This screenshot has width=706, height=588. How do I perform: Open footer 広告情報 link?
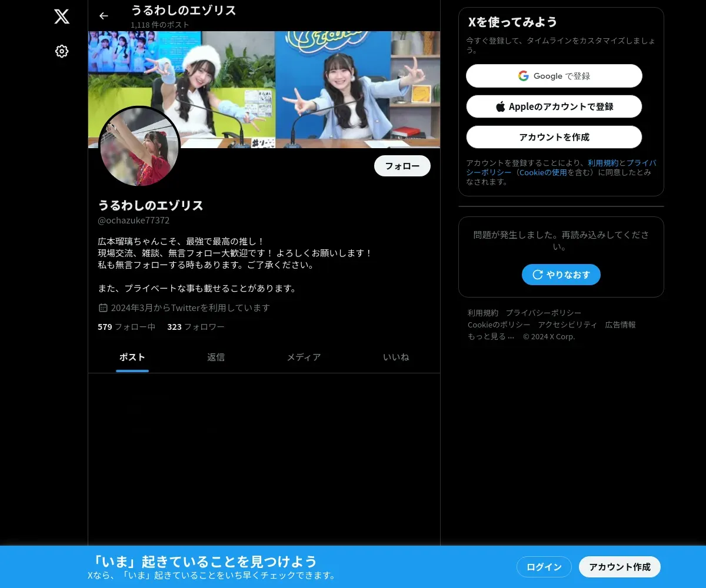pos(621,325)
